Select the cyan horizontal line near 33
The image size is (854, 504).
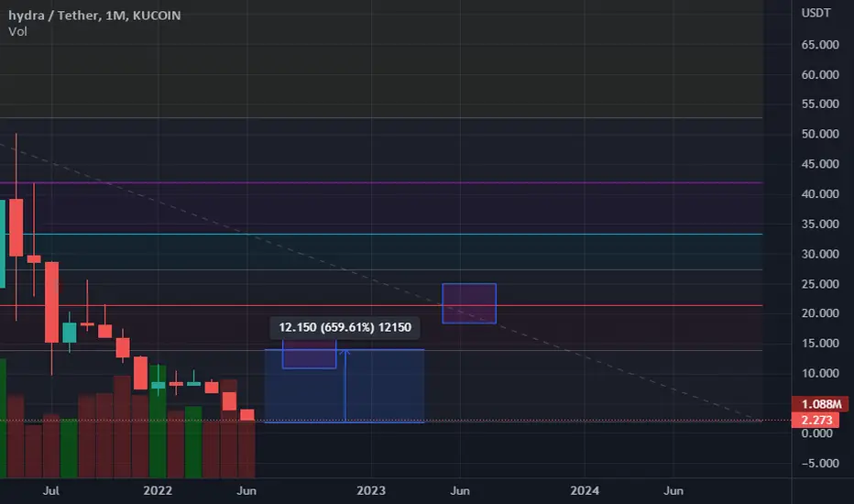coord(381,235)
